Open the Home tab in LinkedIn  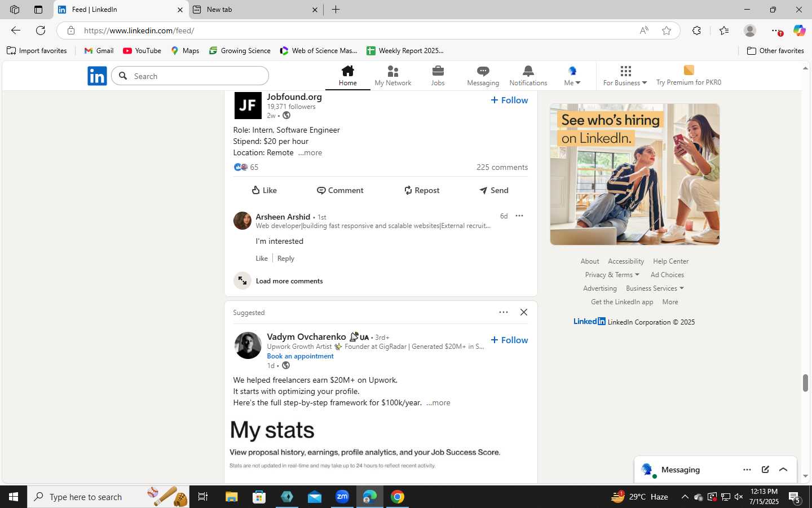pyautogui.click(x=347, y=76)
